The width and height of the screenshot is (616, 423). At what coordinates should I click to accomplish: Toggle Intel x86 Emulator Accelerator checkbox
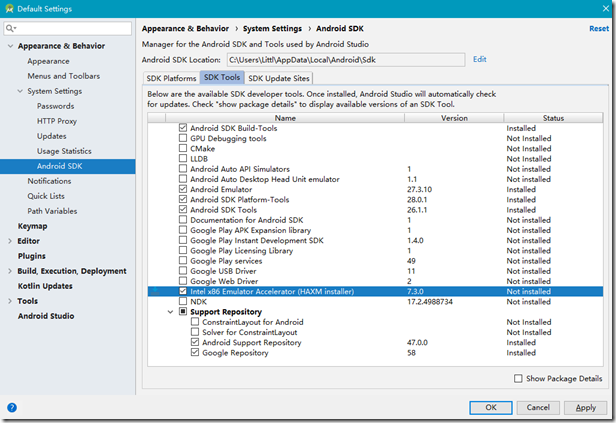[x=183, y=291]
